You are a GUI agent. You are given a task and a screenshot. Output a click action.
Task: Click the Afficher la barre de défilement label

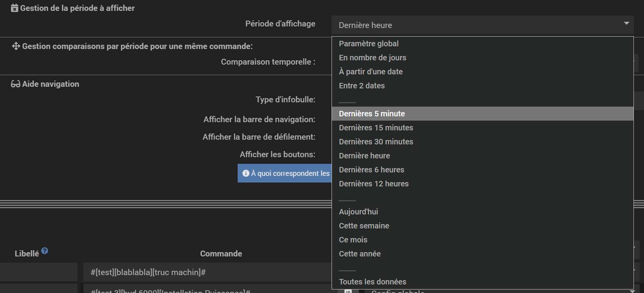(259, 137)
